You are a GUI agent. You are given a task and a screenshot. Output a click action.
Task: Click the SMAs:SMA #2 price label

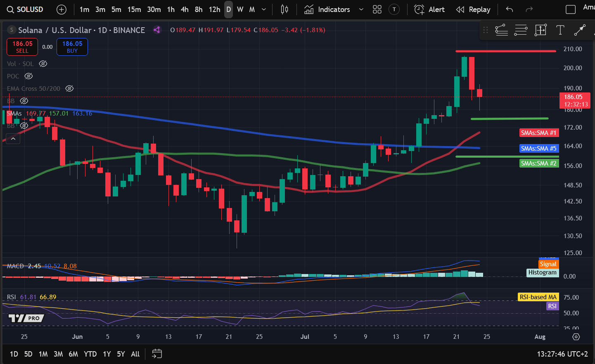point(538,163)
